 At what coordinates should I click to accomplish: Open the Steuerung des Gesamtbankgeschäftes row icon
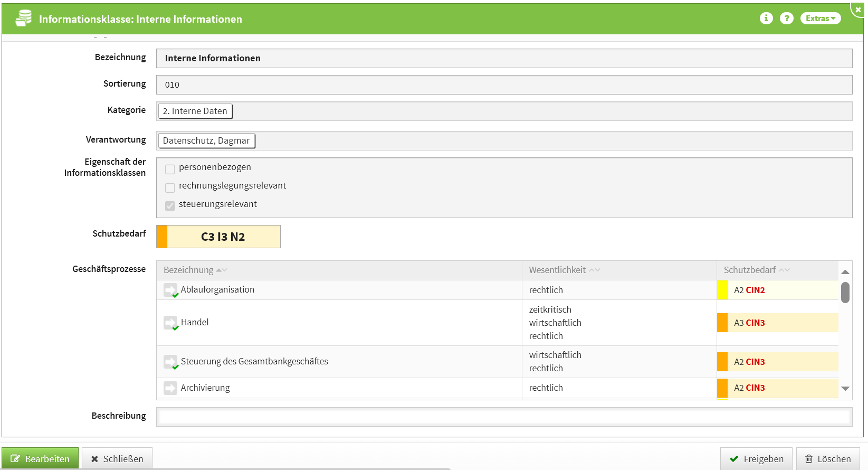170,362
